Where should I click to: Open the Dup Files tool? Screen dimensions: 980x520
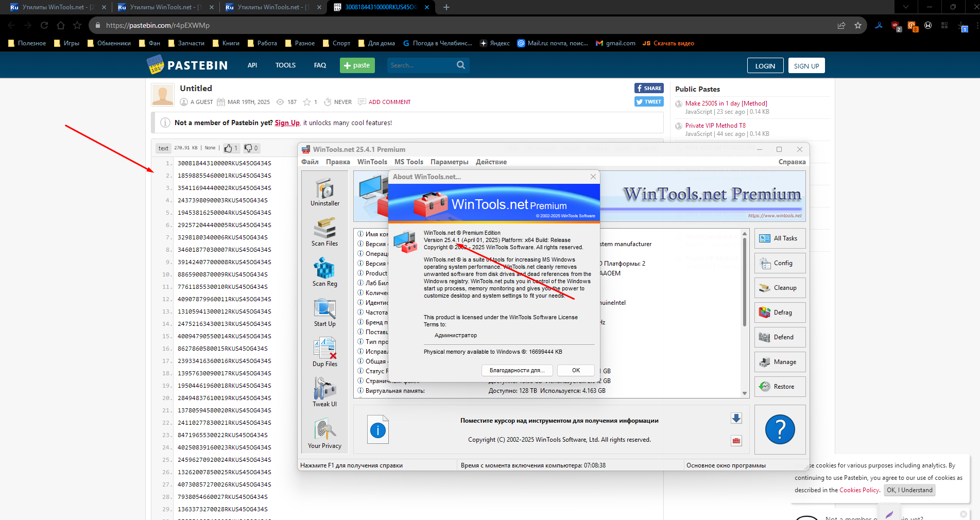(325, 353)
